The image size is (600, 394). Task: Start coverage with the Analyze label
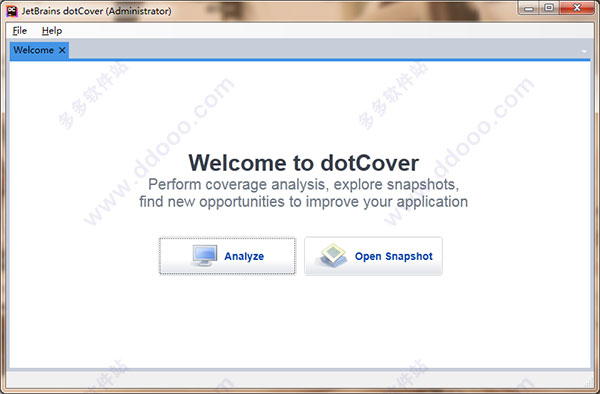tap(244, 256)
